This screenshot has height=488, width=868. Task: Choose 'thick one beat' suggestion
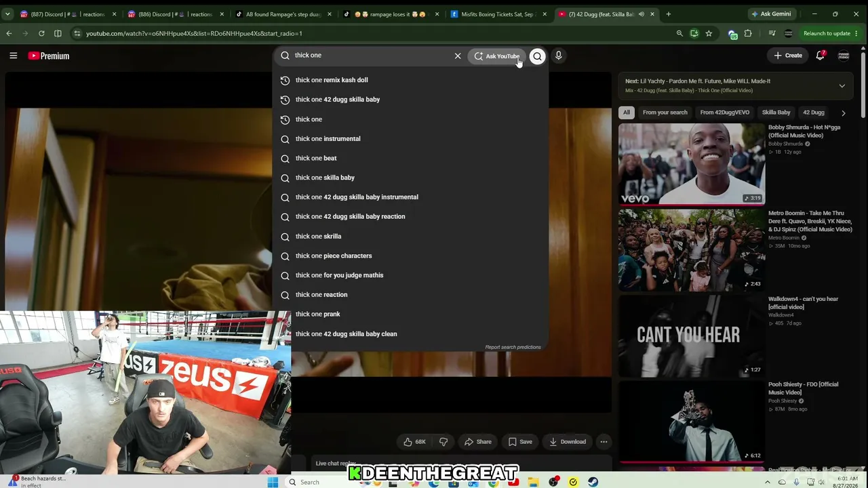click(x=411, y=158)
